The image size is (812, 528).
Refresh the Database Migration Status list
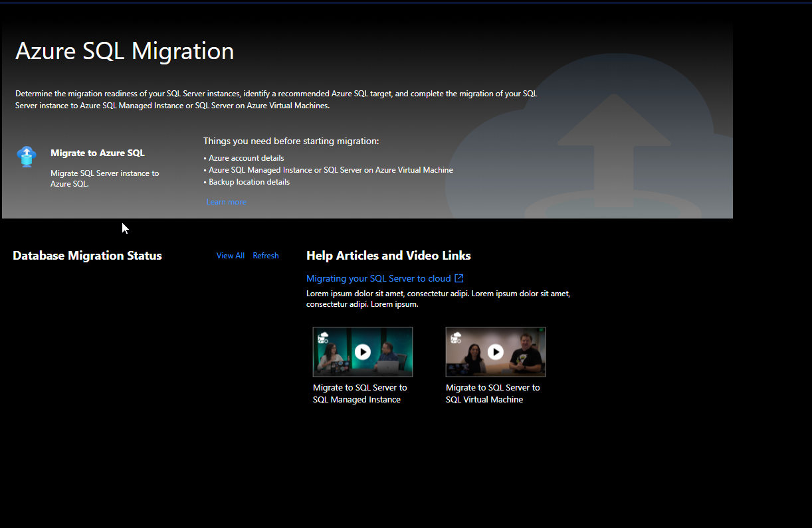coord(265,255)
